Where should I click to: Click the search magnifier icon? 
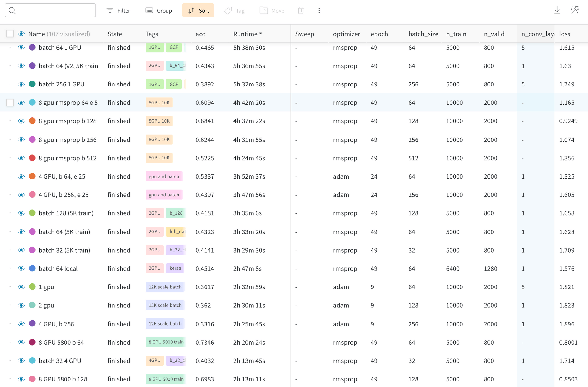click(12, 11)
